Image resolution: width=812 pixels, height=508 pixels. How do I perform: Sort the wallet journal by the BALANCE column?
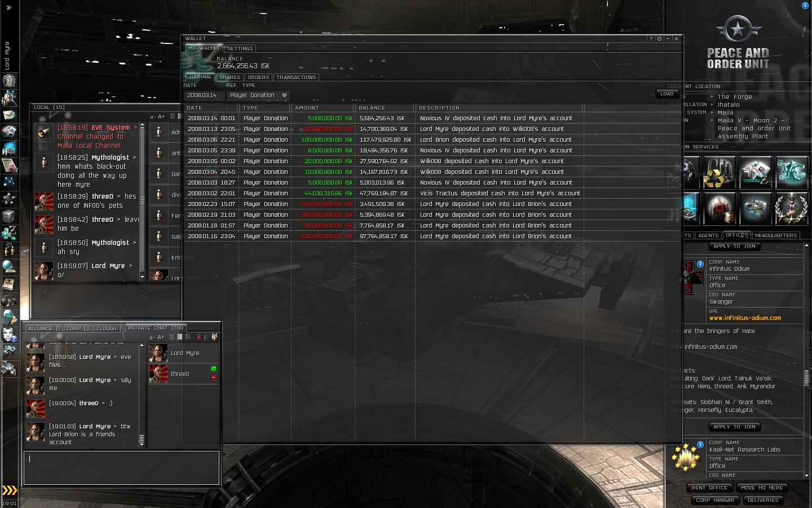click(x=385, y=108)
